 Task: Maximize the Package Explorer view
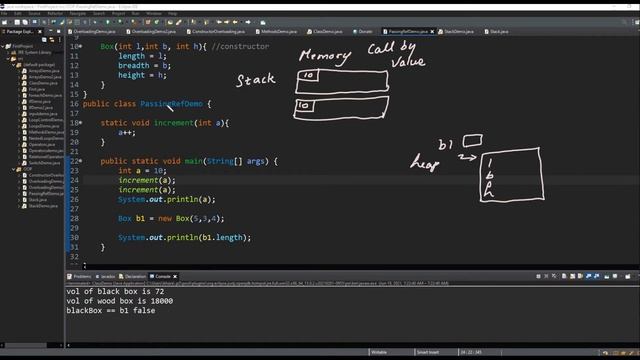tap(58, 31)
